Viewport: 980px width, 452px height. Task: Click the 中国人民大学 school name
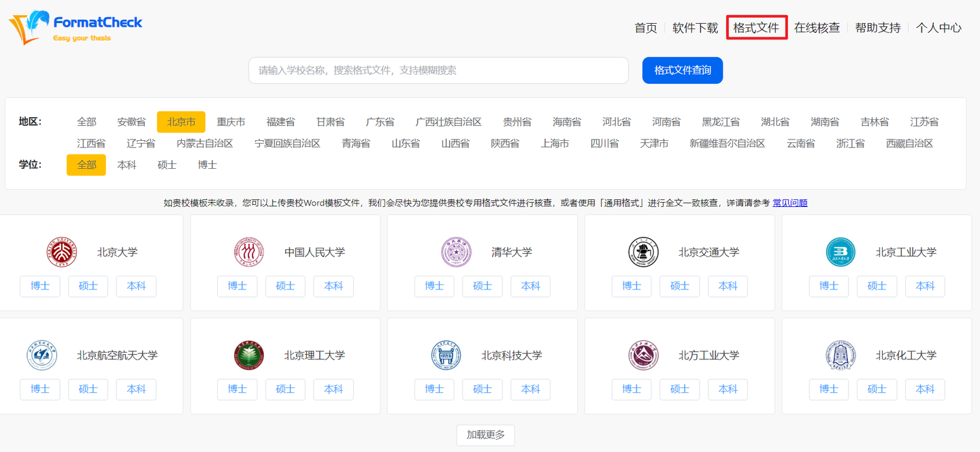[314, 252]
